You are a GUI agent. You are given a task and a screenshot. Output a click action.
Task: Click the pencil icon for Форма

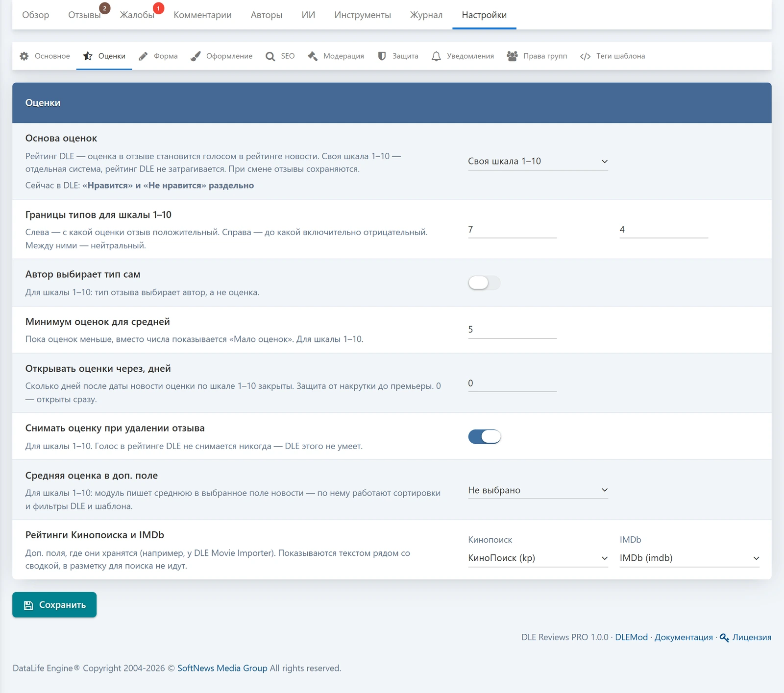(143, 56)
